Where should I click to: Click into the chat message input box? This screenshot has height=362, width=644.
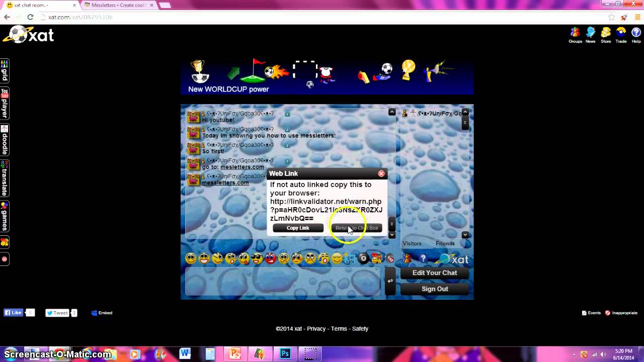(283, 281)
